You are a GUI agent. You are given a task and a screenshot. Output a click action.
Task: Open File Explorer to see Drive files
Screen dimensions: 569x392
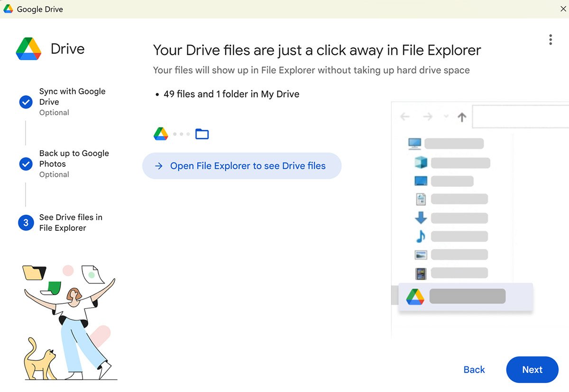(242, 166)
